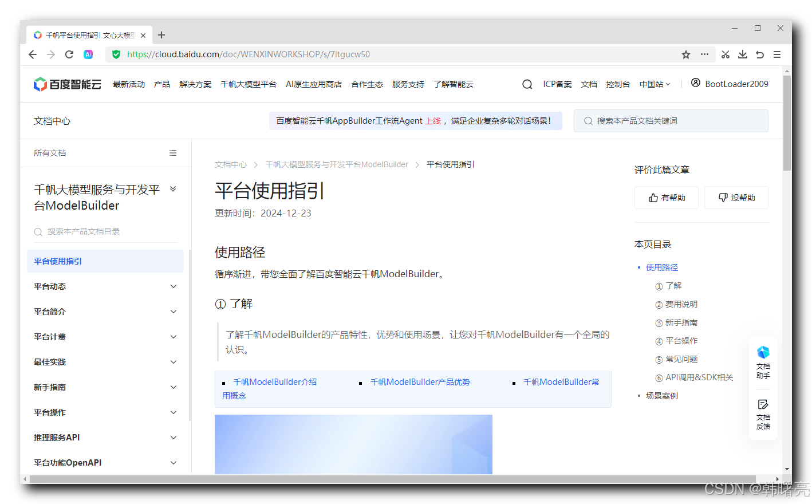The image size is (812, 504).
Task: Click the AppBuilder工作流Agent announcement banner
Action: pos(415,121)
